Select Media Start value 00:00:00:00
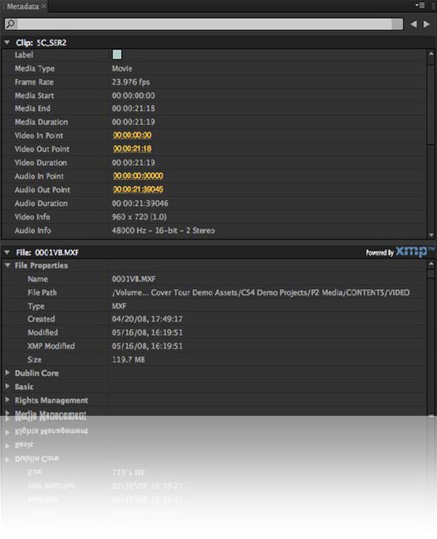The image size is (437, 539). click(x=133, y=96)
